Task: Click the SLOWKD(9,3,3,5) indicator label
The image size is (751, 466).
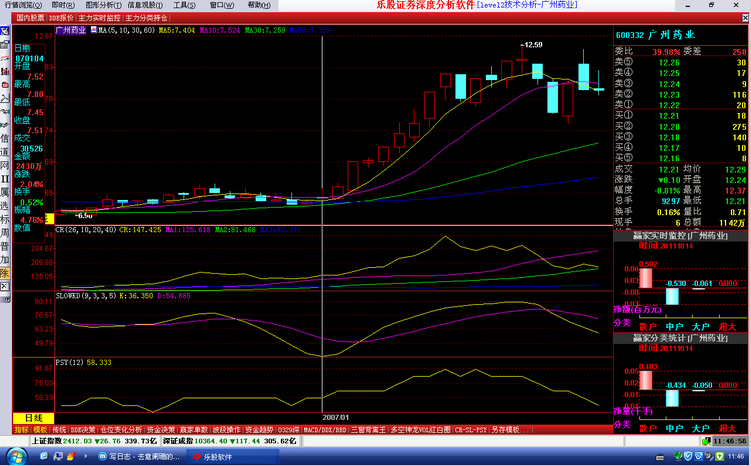Action: [86, 296]
